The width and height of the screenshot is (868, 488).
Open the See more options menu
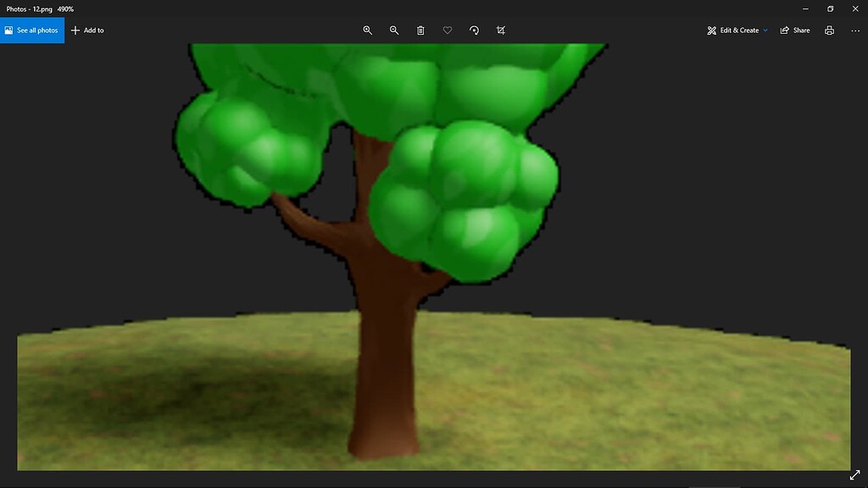pos(856,30)
